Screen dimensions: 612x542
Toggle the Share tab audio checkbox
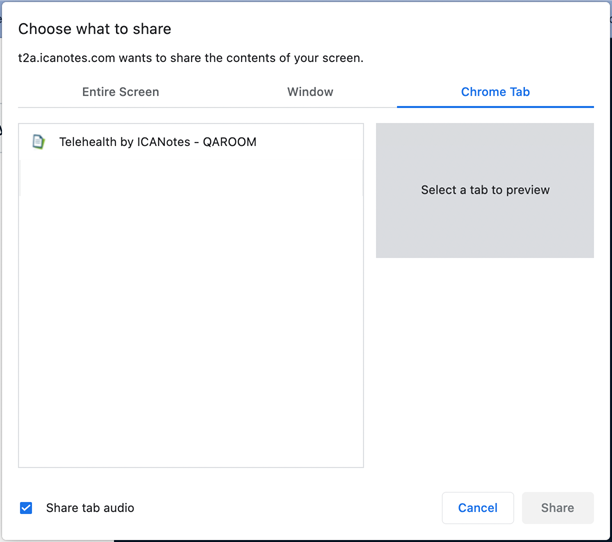[26, 508]
